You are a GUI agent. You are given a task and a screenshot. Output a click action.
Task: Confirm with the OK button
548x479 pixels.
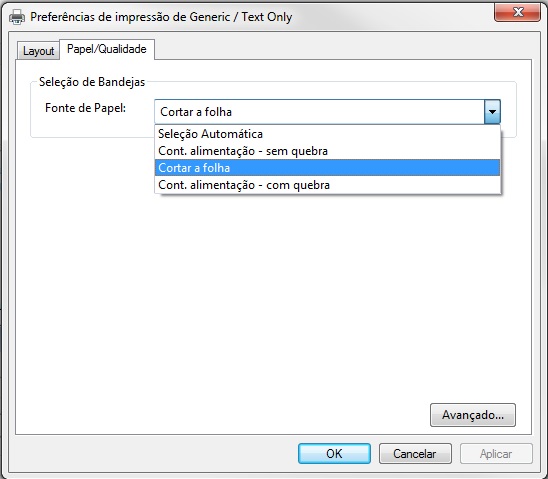334,453
